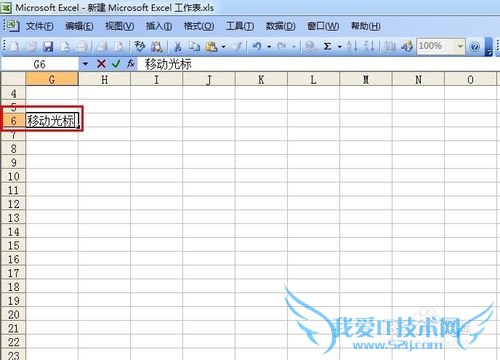This screenshot has width=500, height=360.
Task: Select row 20 header
Action: pos(13,314)
